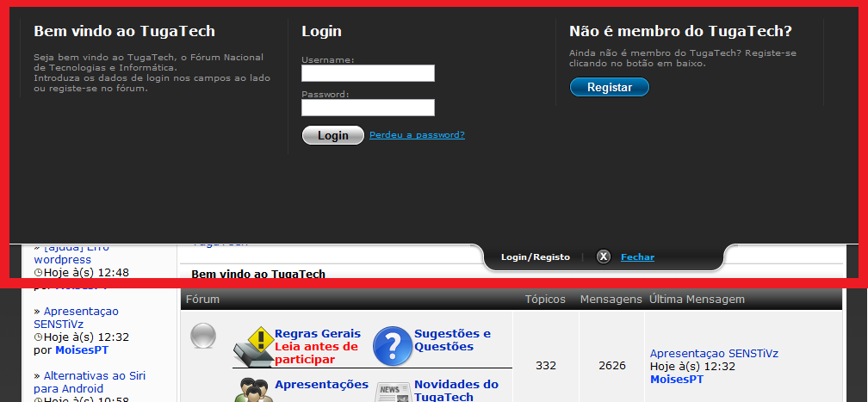Click the grey forum status ball icon
This screenshot has width=868, height=402.
203,336
